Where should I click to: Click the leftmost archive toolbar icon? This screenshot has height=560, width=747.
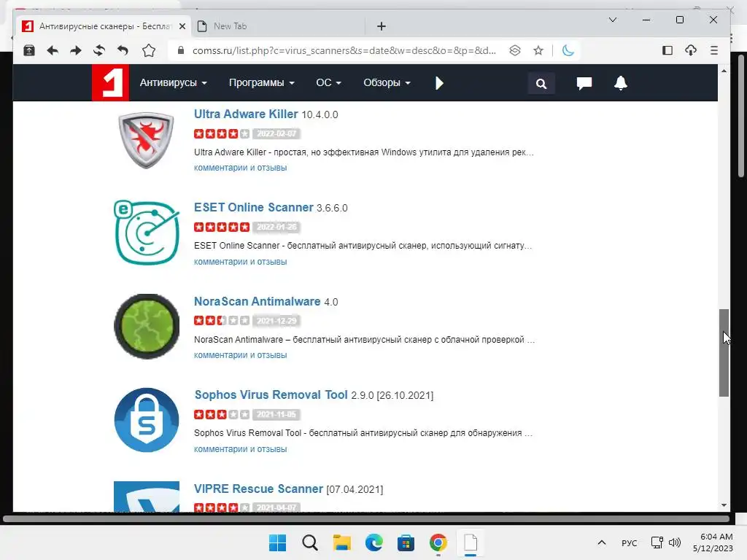tap(29, 50)
